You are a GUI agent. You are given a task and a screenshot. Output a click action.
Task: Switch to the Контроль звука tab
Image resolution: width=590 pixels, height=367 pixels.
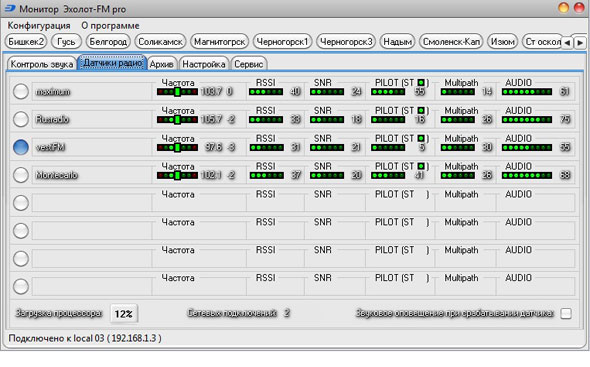click(x=42, y=64)
